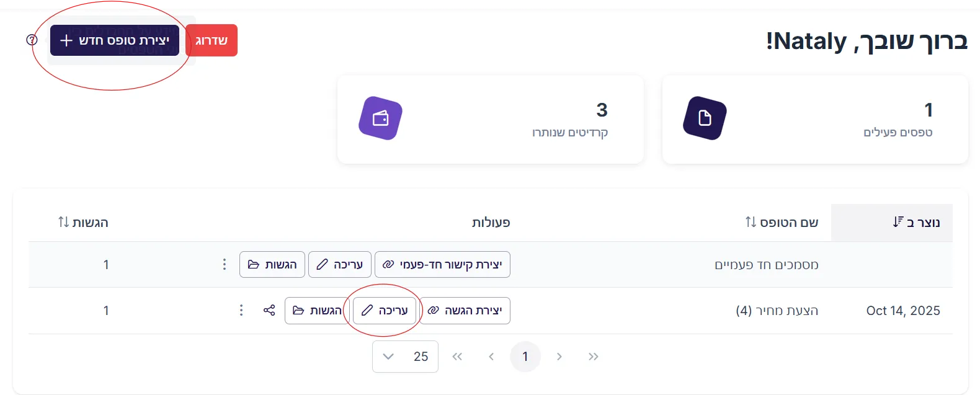Jump to last page using double chevron
980x395 pixels.
(x=593, y=356)
